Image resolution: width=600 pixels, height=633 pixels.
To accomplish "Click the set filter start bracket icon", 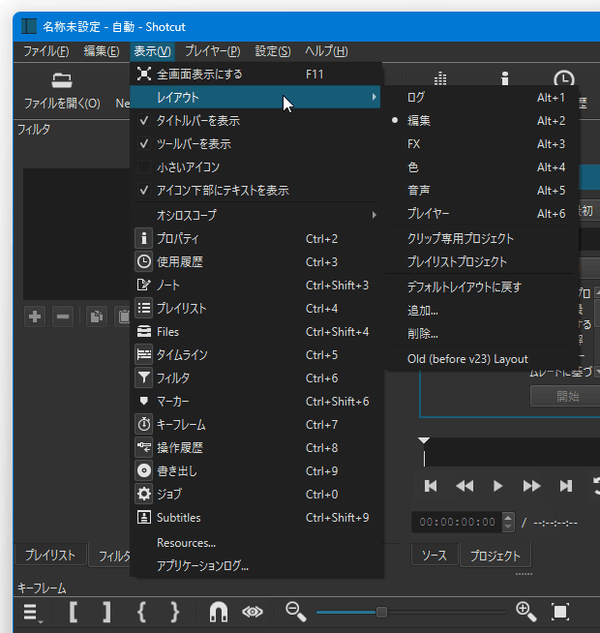I will 73,612.
